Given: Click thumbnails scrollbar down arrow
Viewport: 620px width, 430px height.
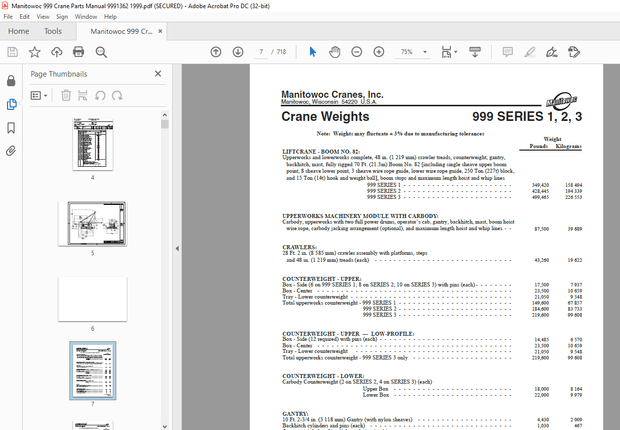Looking at the screenshot, I should pyautogui.click(x=165, y=426).
